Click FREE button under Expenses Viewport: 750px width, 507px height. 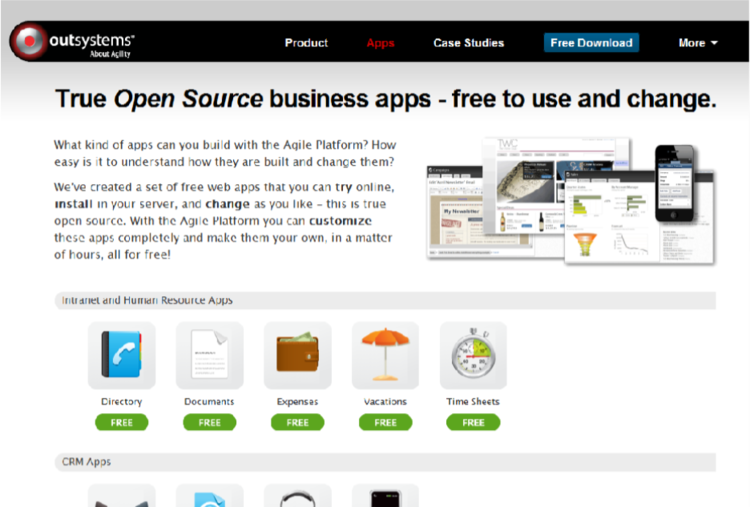tap(298, 422)
